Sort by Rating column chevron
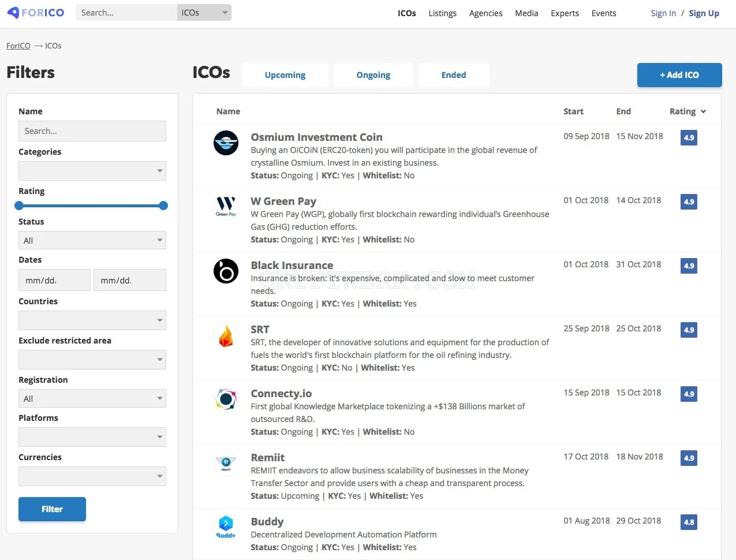 (x=703, y=111)
